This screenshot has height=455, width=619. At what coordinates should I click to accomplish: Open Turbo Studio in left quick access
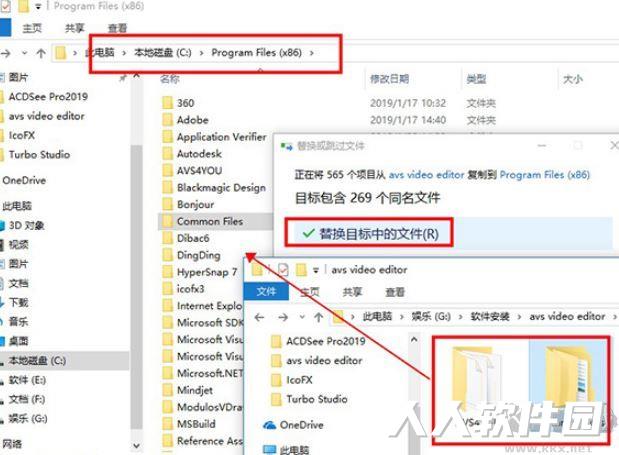(x=39, y=155)
